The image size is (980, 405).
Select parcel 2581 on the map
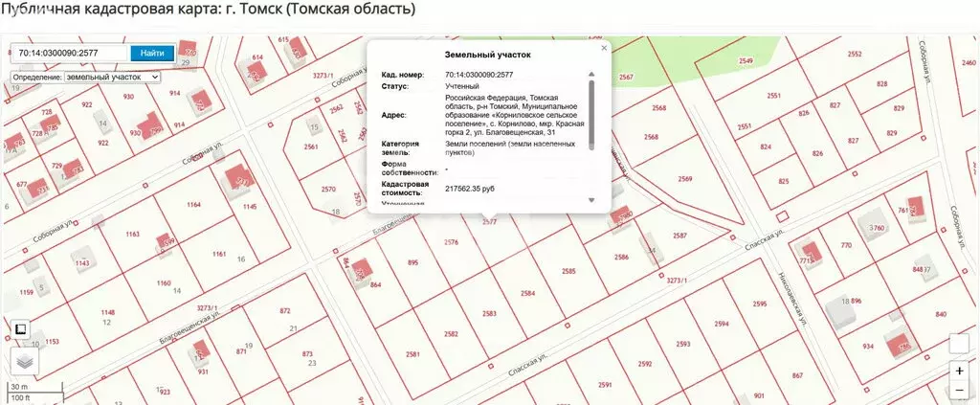tap(412, 354)
